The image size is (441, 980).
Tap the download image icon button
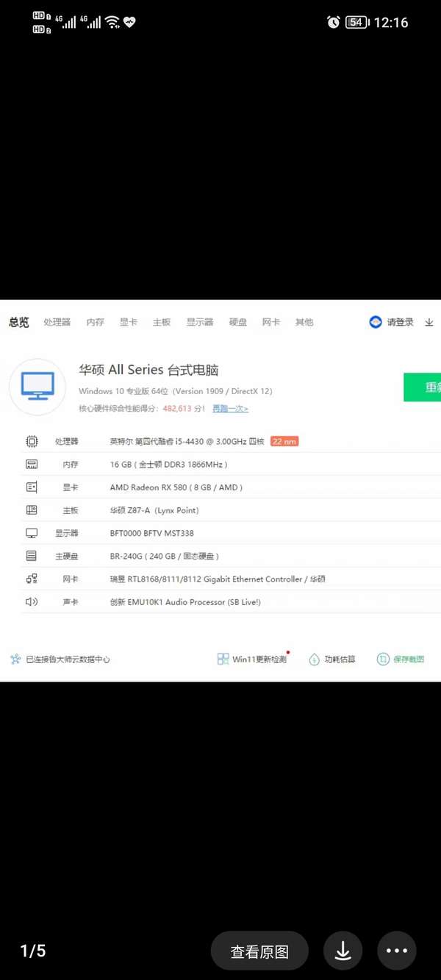point(343,951)
